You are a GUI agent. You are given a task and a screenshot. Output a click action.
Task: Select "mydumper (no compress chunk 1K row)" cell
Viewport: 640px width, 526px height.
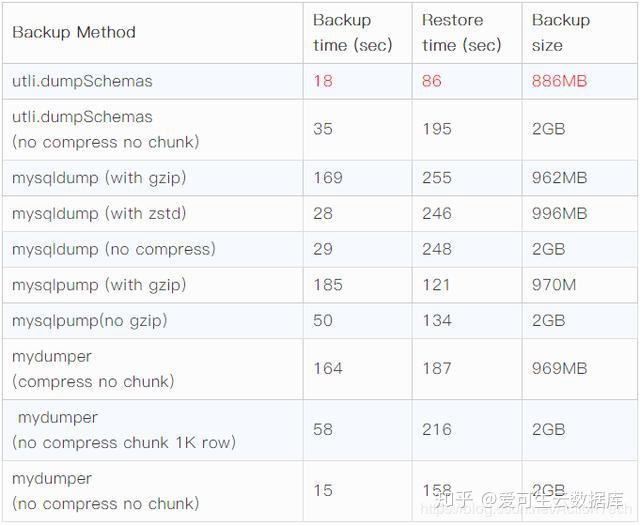[123, 429]
